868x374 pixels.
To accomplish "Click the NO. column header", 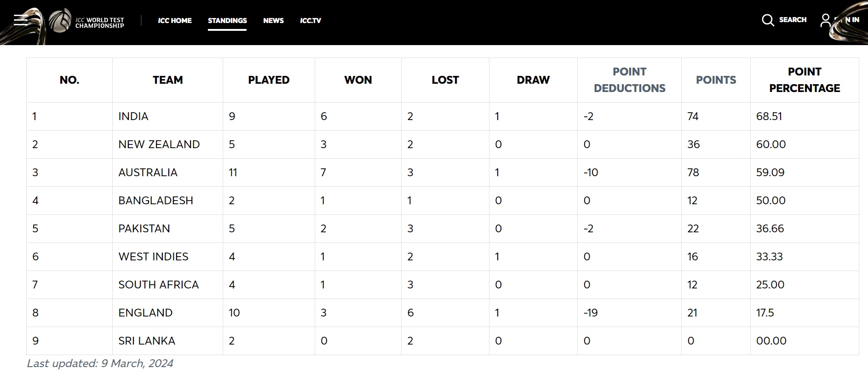I will (x=69, y=80).
